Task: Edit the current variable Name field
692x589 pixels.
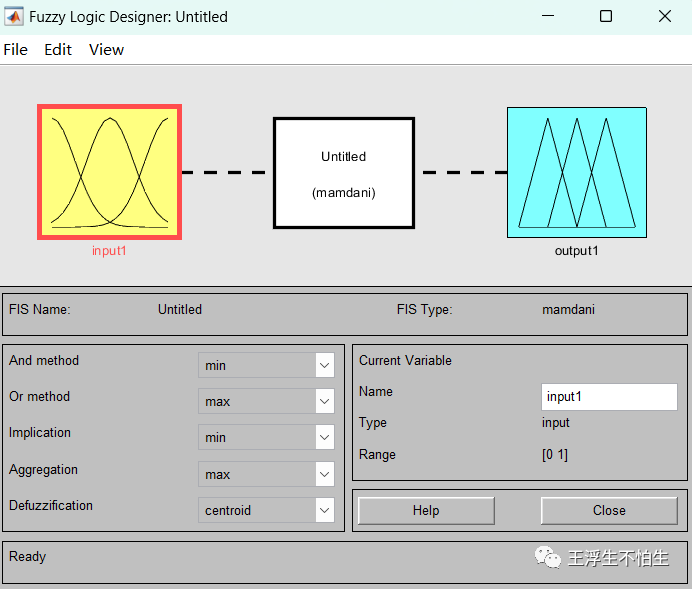Action: click(x=609, y=397)
